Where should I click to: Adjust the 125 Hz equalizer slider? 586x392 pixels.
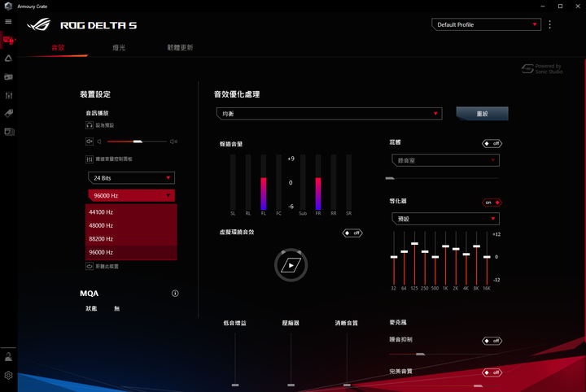(414, 244)
